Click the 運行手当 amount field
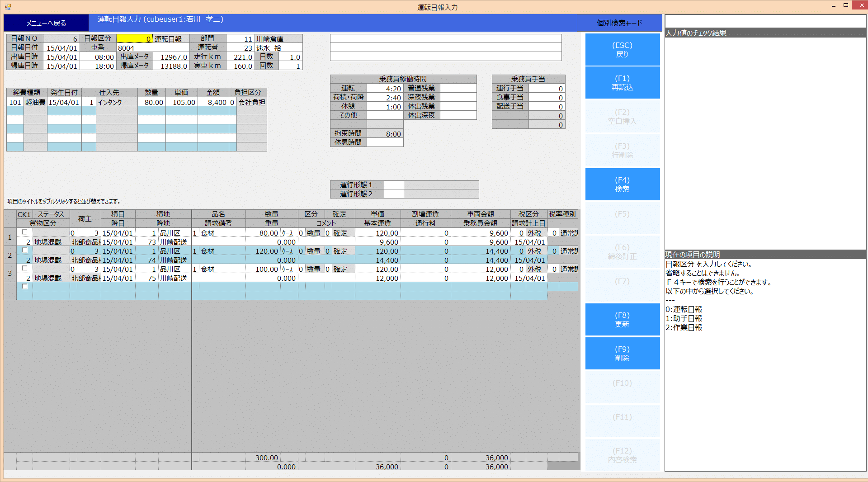868x482 pixels. (x=547, y=89)
